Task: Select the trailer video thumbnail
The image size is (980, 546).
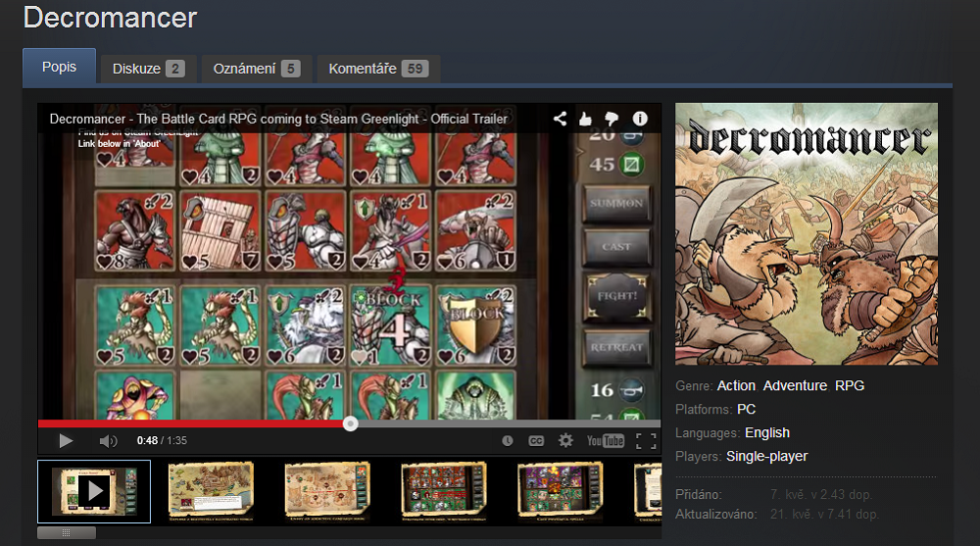Action: point(94,491)
